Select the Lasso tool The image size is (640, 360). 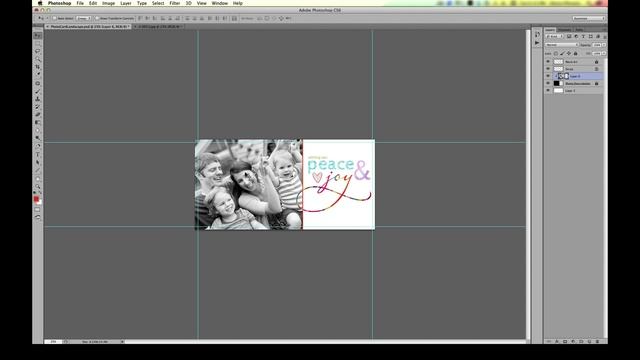click(38, 51)
